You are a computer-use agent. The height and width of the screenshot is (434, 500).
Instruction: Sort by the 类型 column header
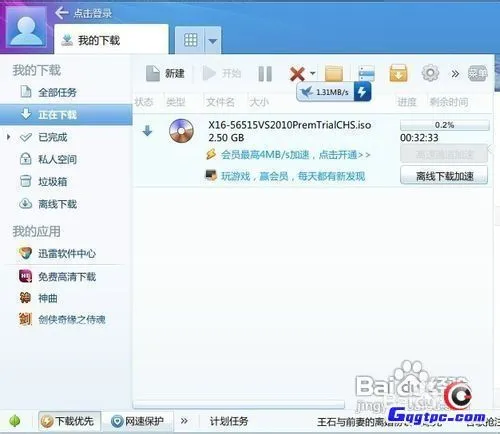pyautogui.click(x=176, y=102)
